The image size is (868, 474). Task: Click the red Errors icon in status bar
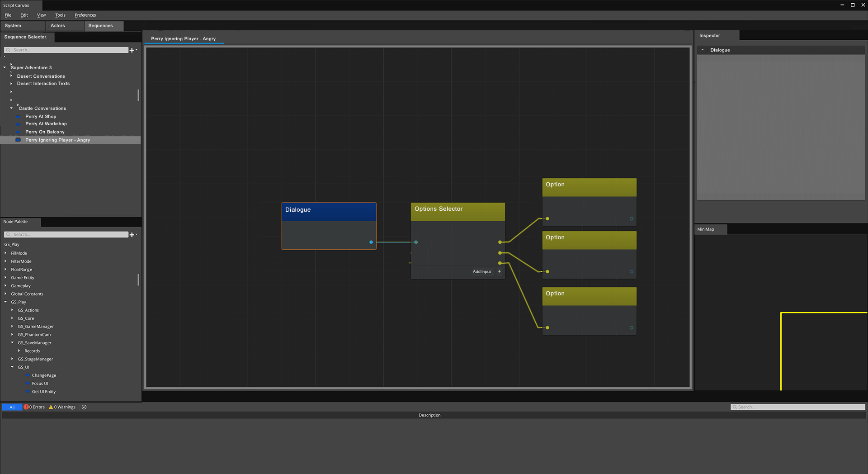pyautogui.click(x=26, y=407)
